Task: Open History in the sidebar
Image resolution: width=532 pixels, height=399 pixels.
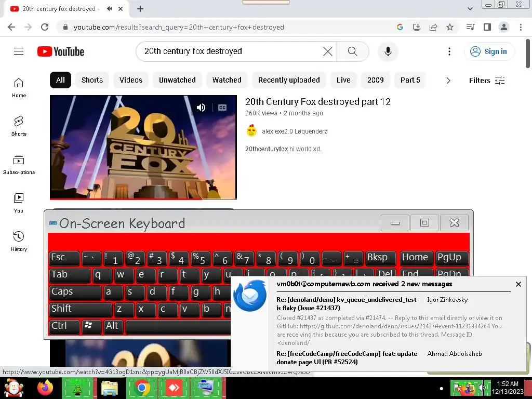Action: point(19,241)
